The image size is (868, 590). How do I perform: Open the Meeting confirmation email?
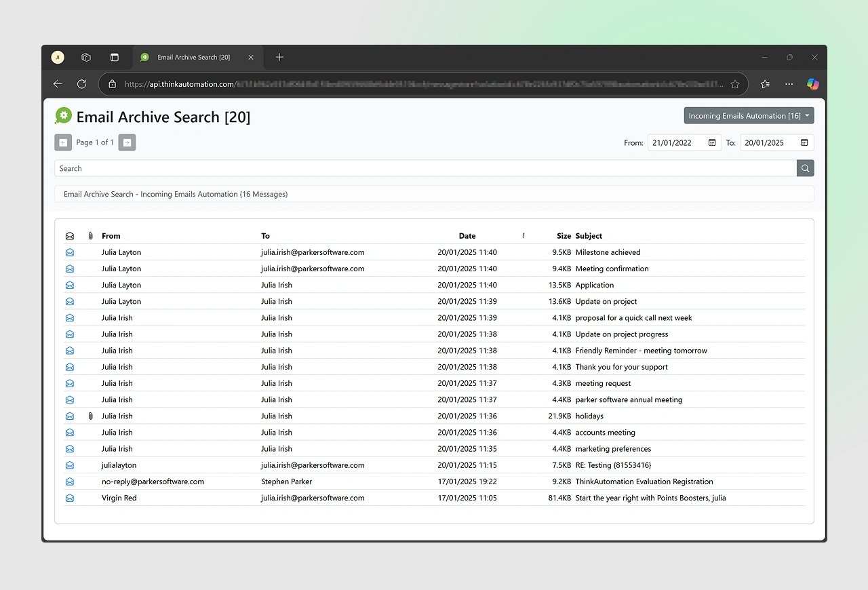(x=612, y=269)
